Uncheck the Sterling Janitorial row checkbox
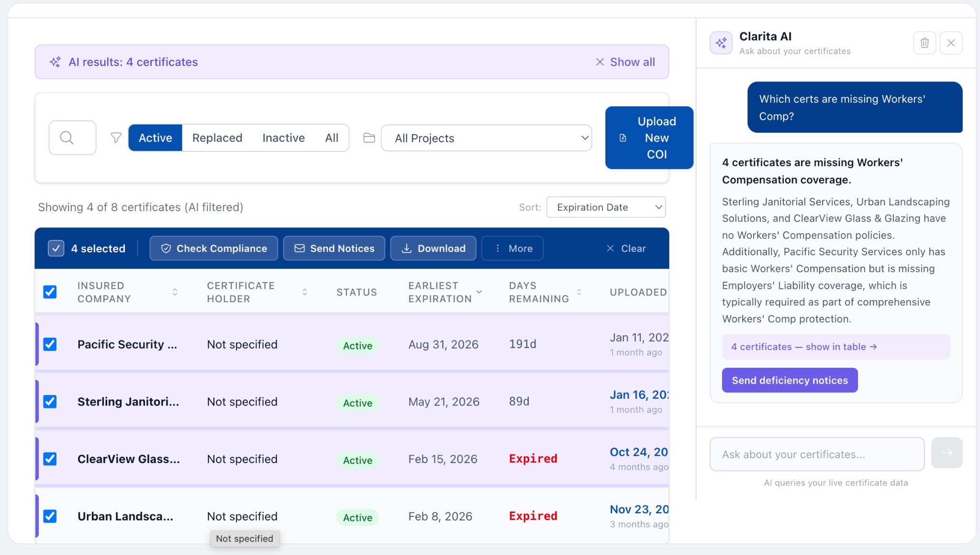Viewport: 980px width, 555px height. 50,401
